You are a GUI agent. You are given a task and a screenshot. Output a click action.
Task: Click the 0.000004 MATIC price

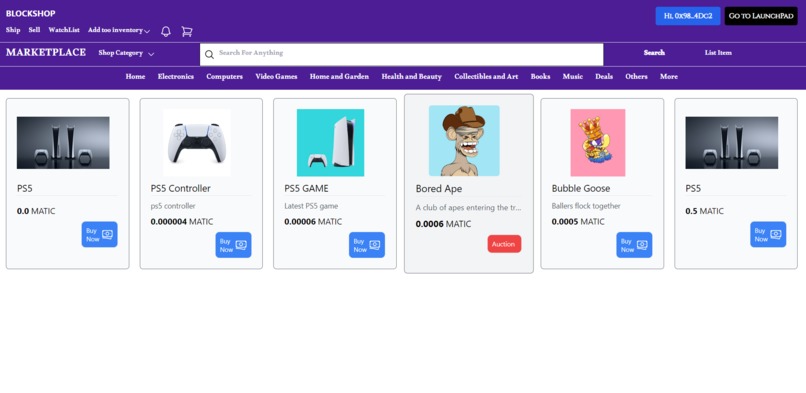[x=181, y=222]
